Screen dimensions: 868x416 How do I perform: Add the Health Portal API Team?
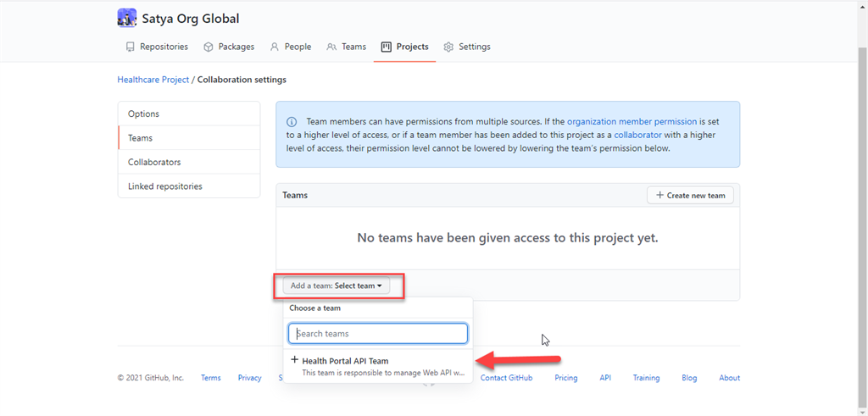(378, 366)
